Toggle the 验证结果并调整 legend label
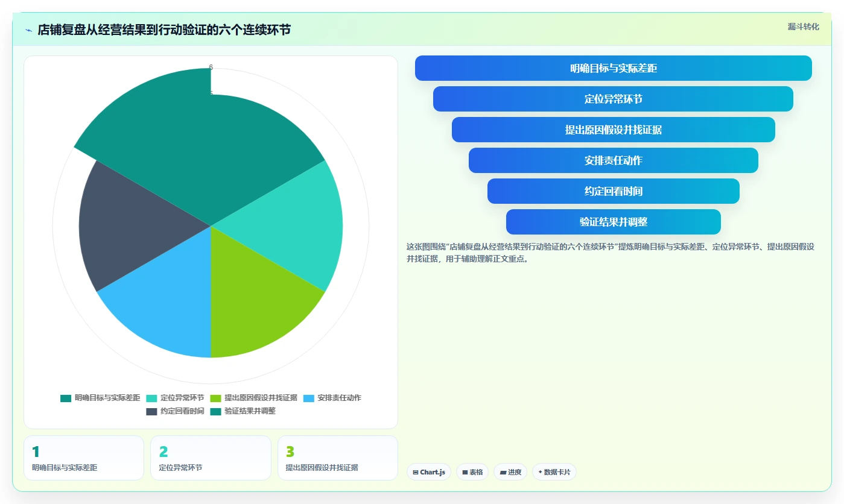844x504 pixels. 250,411
